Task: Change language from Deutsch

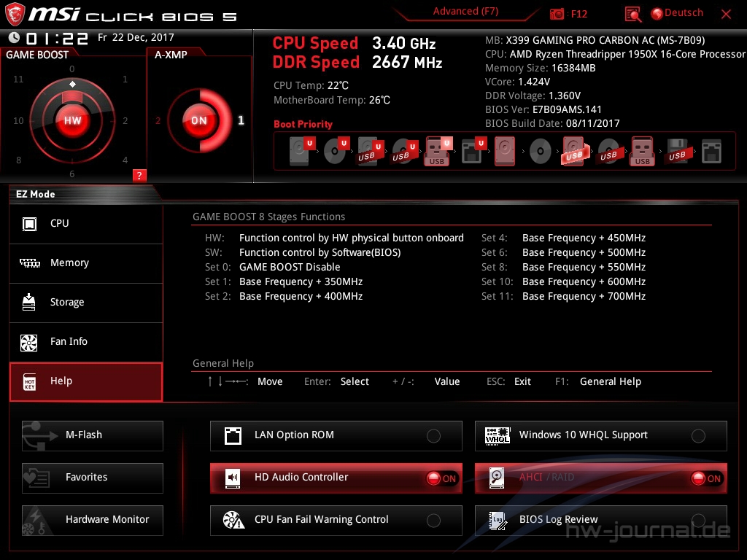Action: [677, 13]
